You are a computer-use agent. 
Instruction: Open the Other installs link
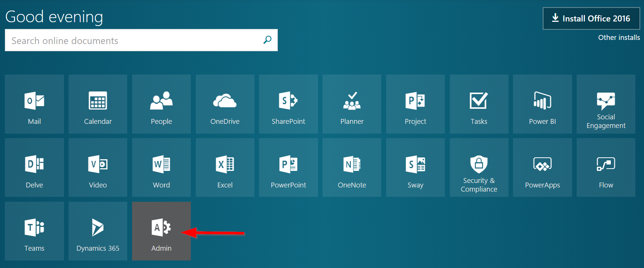point(619,37)
